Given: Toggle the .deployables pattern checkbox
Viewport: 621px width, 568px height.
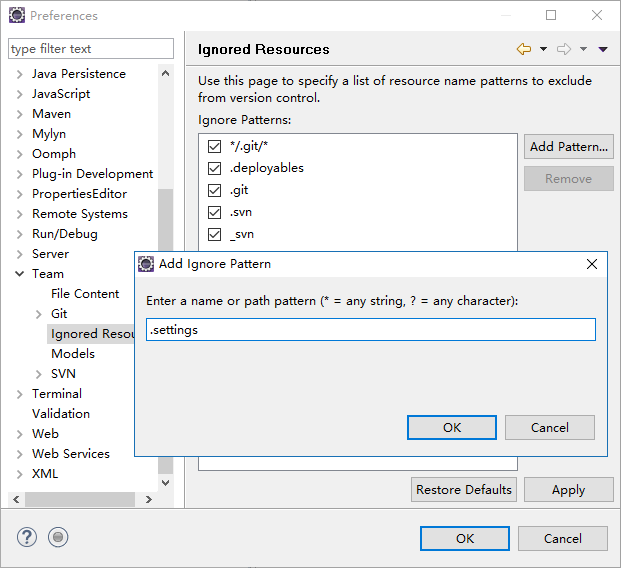Looking at the screenshot, I should click(214, 168).
